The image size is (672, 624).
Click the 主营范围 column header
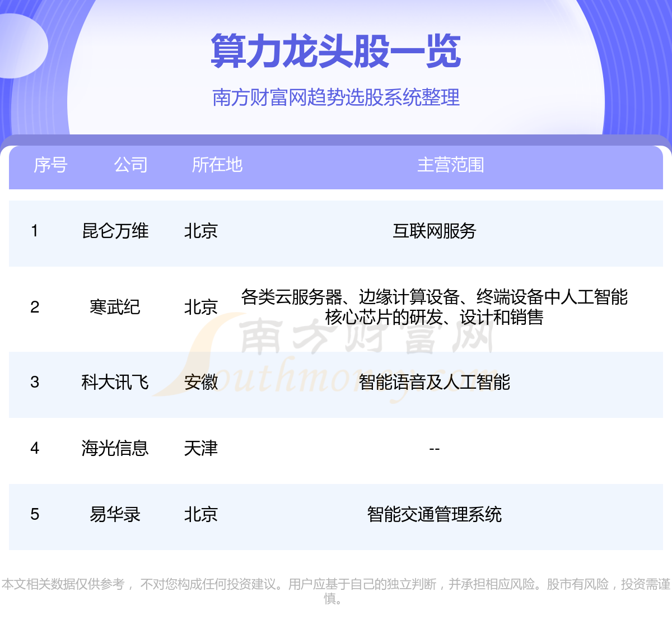[x=451, y=165]
